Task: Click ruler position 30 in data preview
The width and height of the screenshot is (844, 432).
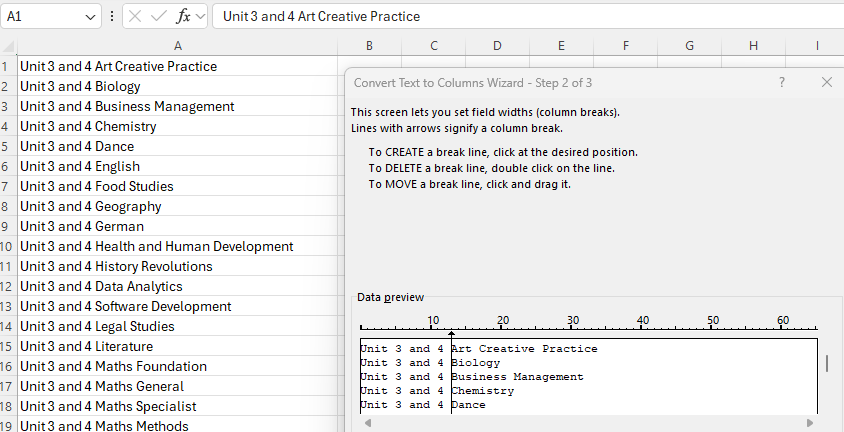Action: [x=573, y=325]
